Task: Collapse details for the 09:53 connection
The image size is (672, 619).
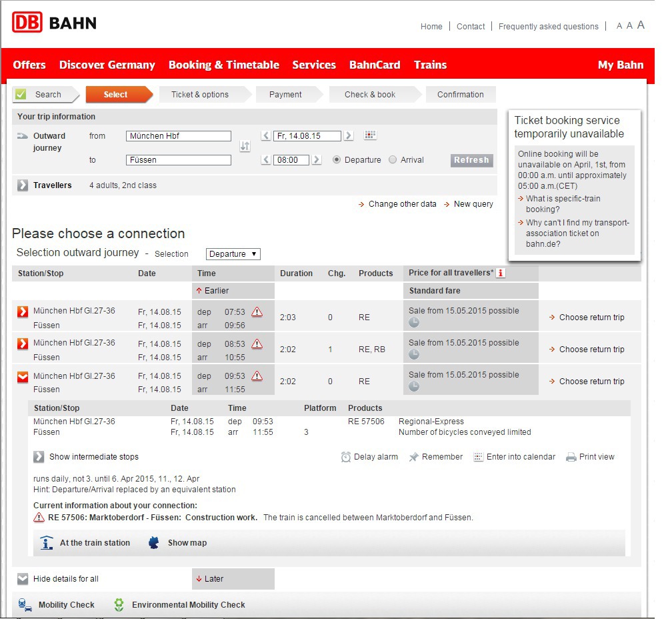Action: click(22, 378)
